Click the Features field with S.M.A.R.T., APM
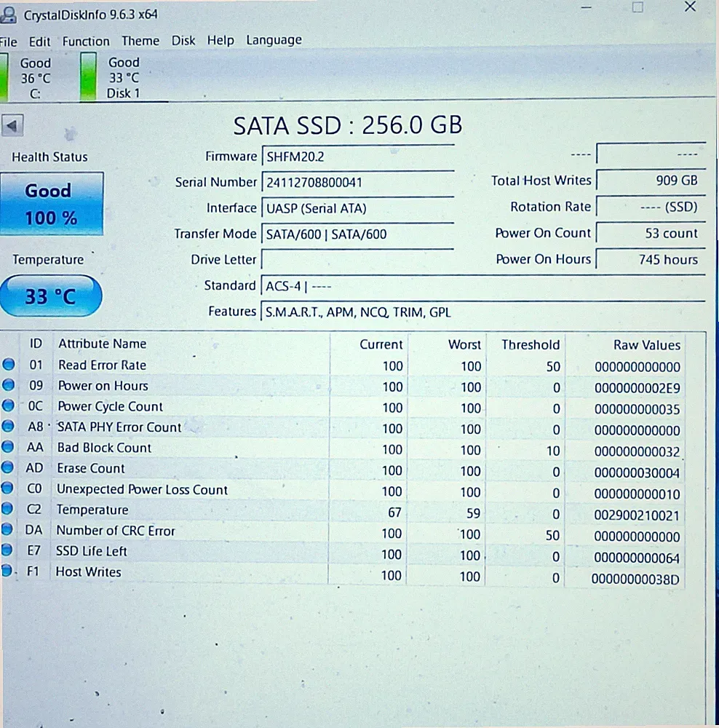719x728 pixels. coord(482,312)
